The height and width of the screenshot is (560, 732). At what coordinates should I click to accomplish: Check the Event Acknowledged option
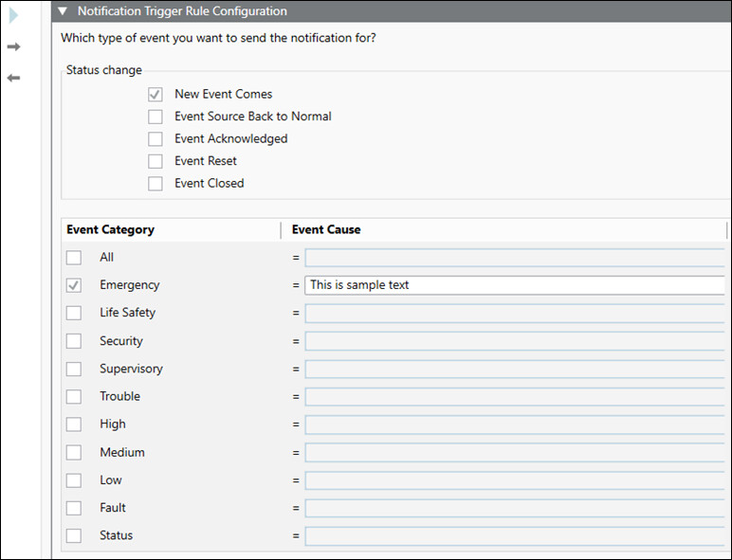[156, 139]
